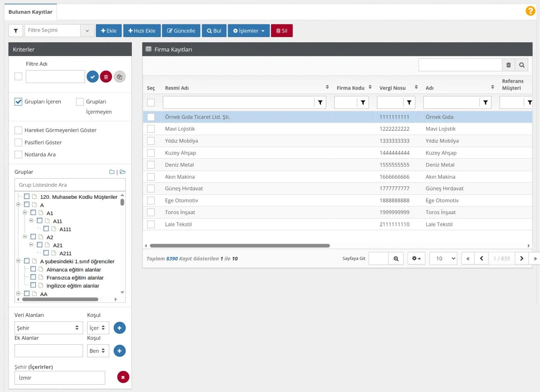Image resolution: width=540 pixels, height=392 pixels.
Task: Tick Hareket Görmeyenleri Göster
Action: click(18, 130)
